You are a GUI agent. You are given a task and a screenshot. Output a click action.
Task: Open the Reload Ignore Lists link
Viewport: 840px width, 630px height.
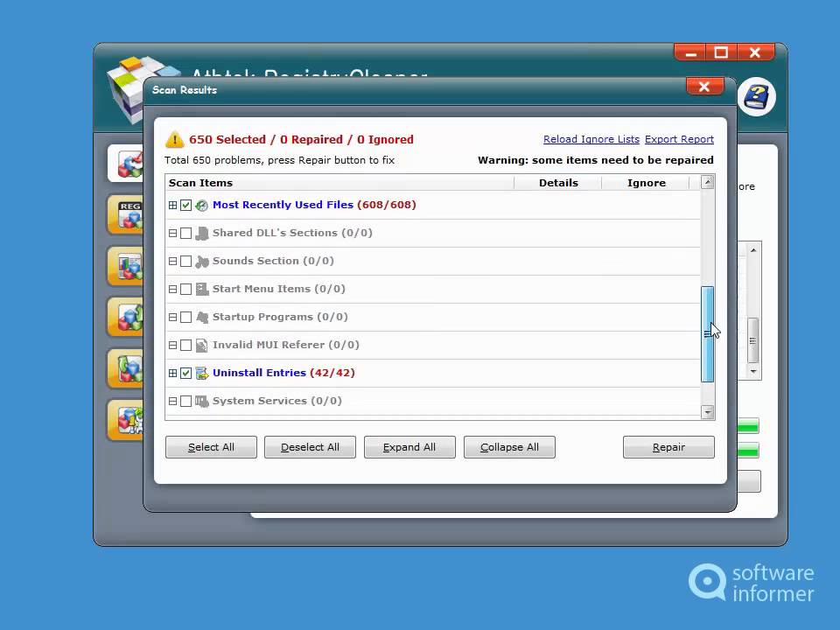pyautogui.click(x=591, y=139)
